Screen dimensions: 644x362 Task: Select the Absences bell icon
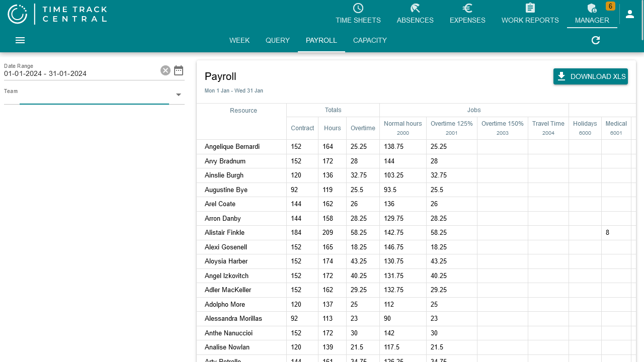click(x=415, y=8)
